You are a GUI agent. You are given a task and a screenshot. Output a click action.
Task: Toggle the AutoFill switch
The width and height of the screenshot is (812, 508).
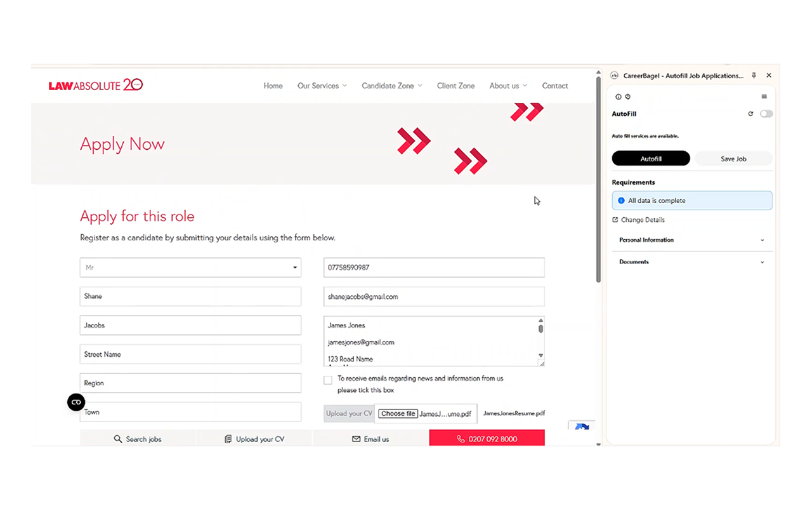pos(766,114)
